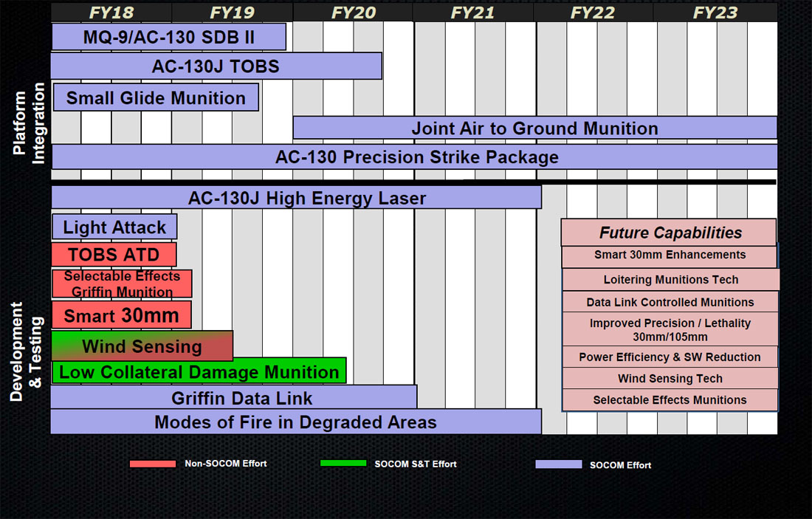The height and width of the screenshot is (519, 812).
Task: Select the AC-130J TOBS bar
Action: (x=216, y=66)
